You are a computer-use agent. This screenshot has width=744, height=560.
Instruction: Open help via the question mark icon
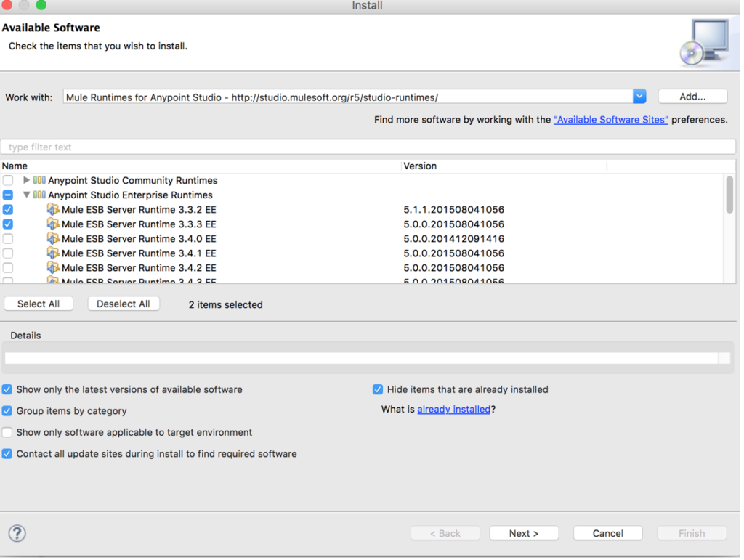(17, 534)
